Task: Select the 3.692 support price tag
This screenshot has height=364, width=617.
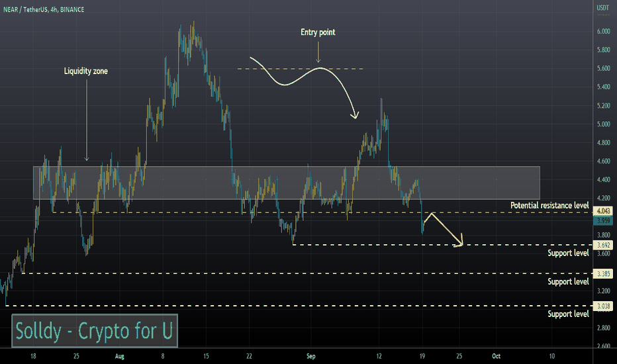Action: [x=603, y=245]
